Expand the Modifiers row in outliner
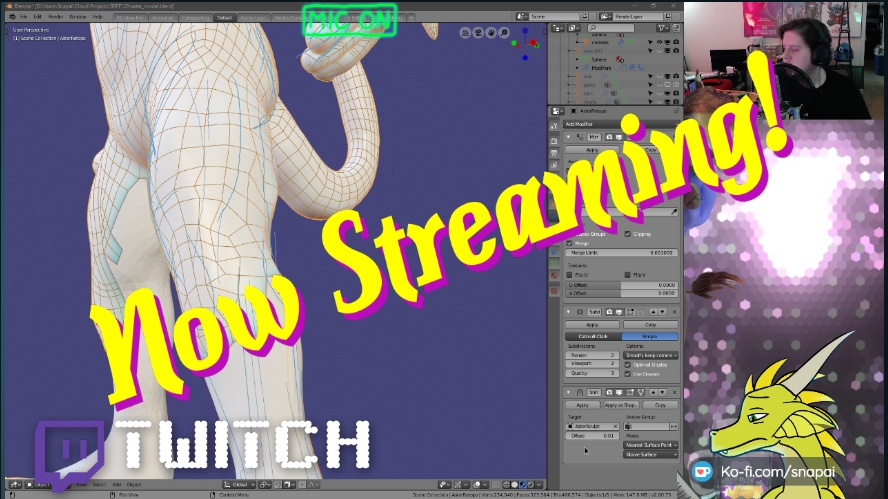 pyautogui.click(x=578, y=68)
